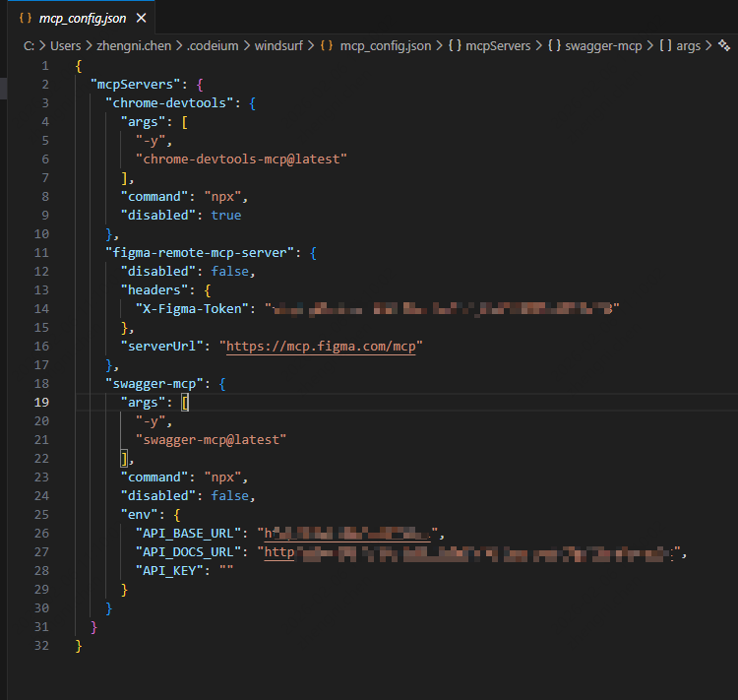738x700 pixels.
Task: Close the mcp_config.json editor tab
Action: (142, 18)
